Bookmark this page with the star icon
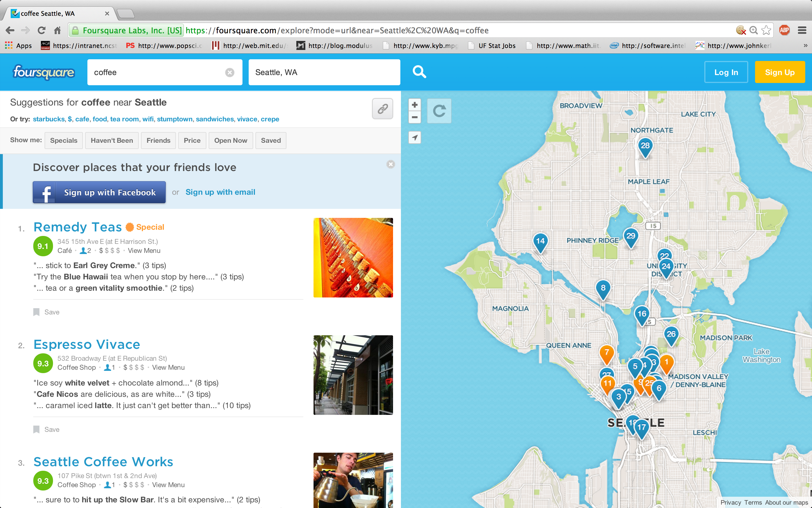Image resolution: width=812 pixels, height=508 pixels. (766, 30)
